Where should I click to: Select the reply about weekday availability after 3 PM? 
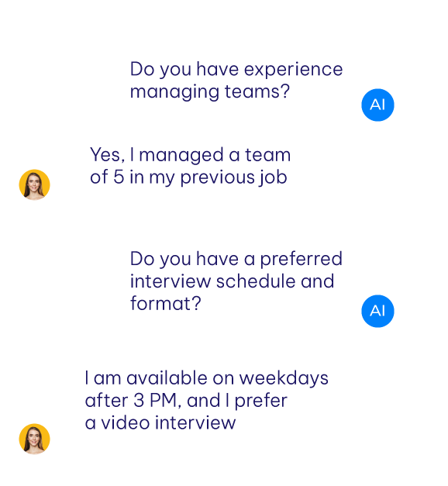pos(206,401)
